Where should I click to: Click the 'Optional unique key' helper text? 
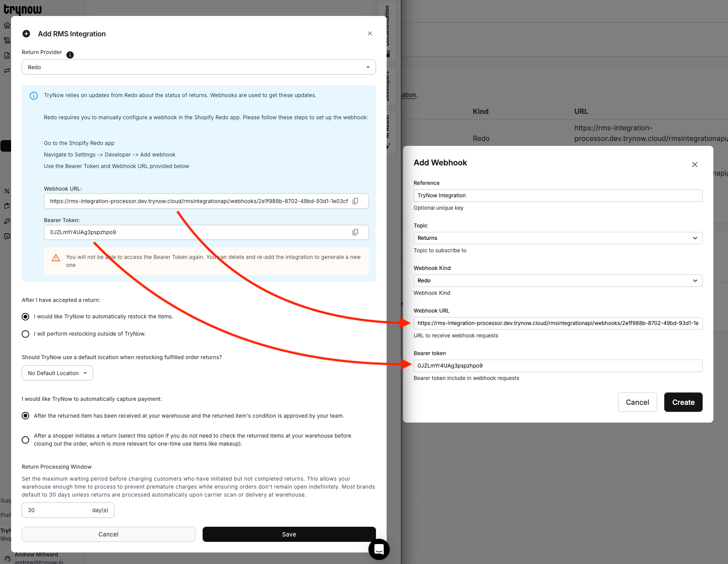point(438,208)
